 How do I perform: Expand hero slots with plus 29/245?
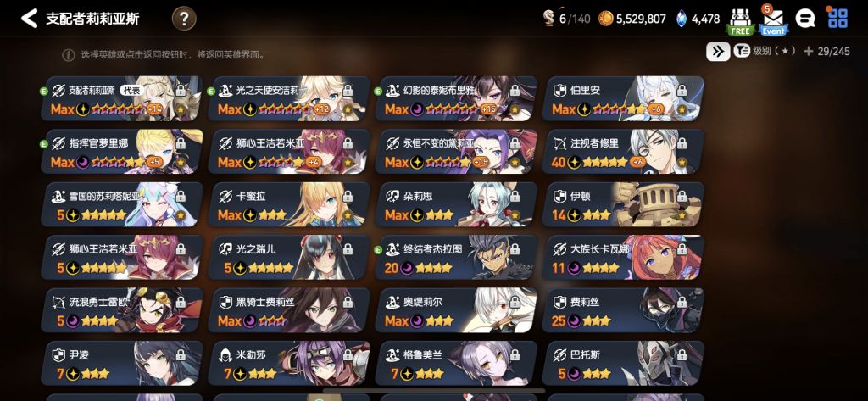(826, 52)
